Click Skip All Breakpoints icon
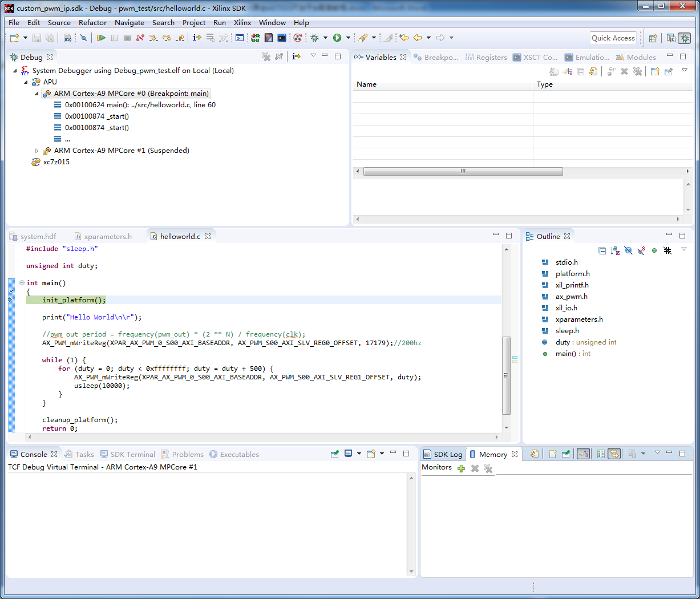700x599 pixels. click(83, 38)
